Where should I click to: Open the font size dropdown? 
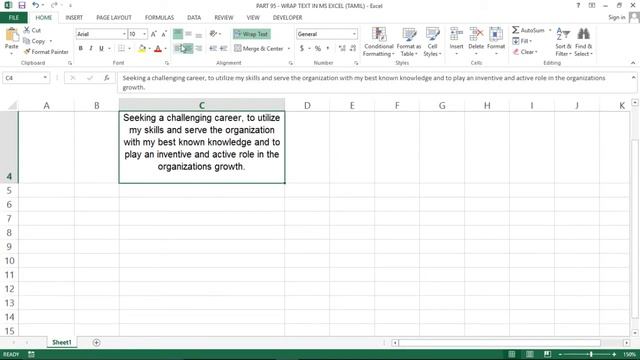click(144, 34)
